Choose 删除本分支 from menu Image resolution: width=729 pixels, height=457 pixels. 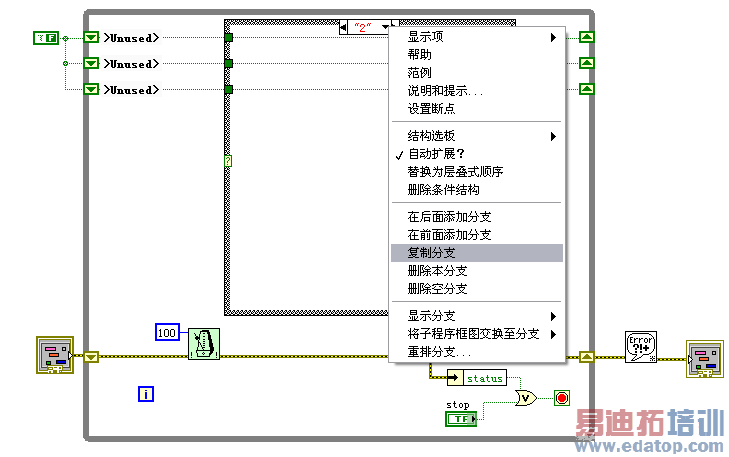point(477,271)
